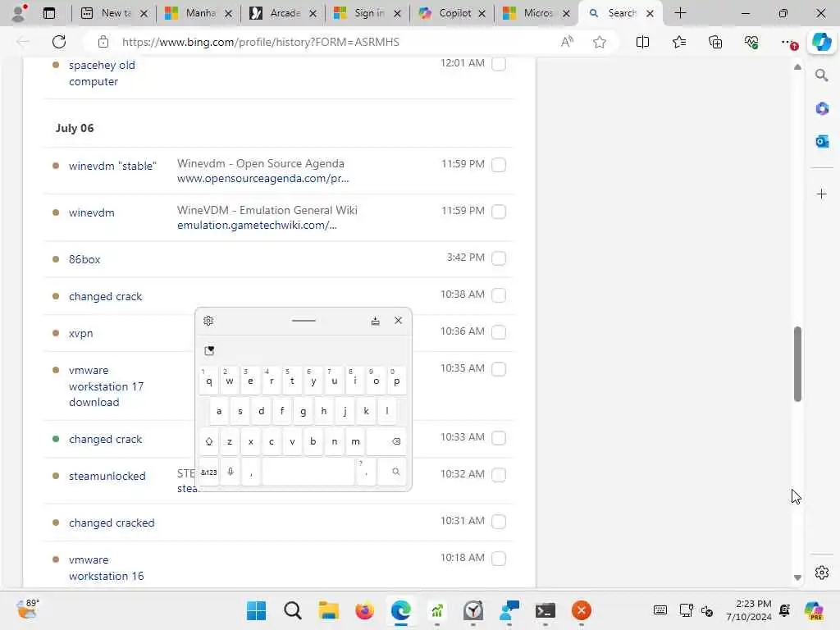Click the scrollbar down arrow

(797, 577)
